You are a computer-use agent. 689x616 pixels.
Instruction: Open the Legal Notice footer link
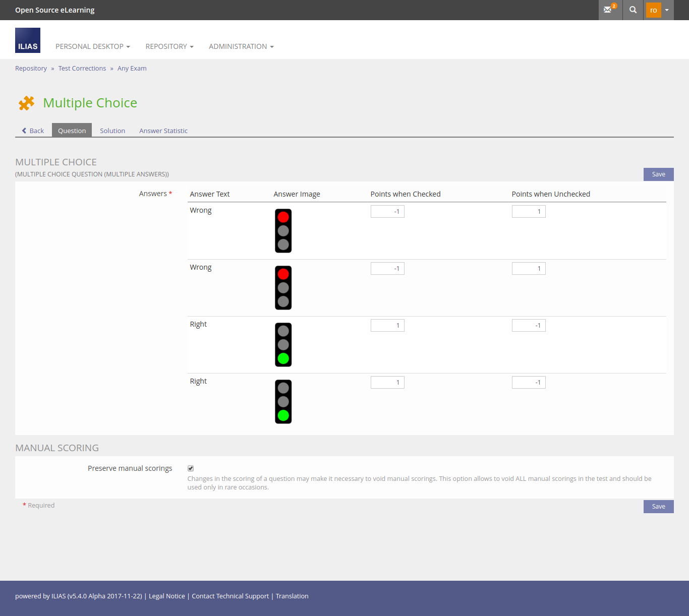(167, 596)
